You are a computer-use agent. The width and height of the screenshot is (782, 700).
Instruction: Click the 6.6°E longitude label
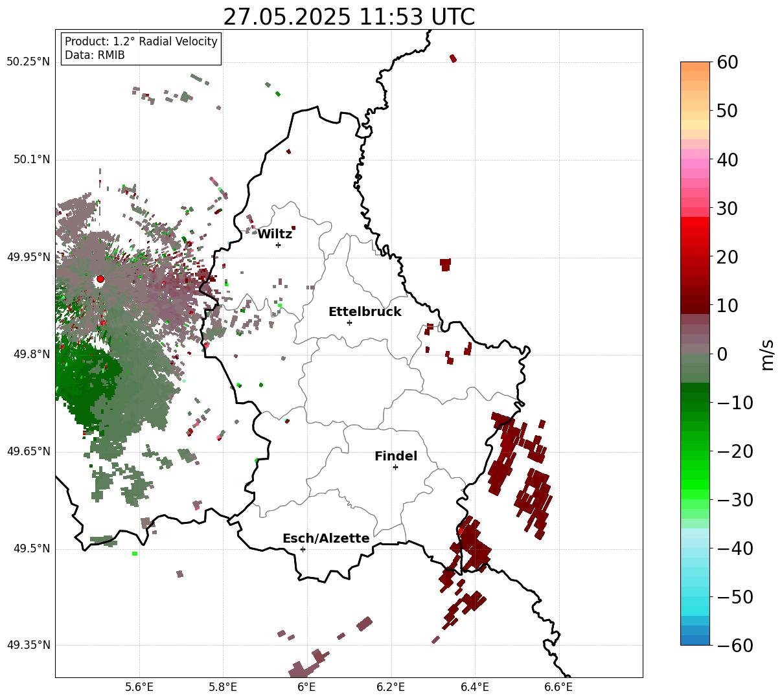[558, 687]
